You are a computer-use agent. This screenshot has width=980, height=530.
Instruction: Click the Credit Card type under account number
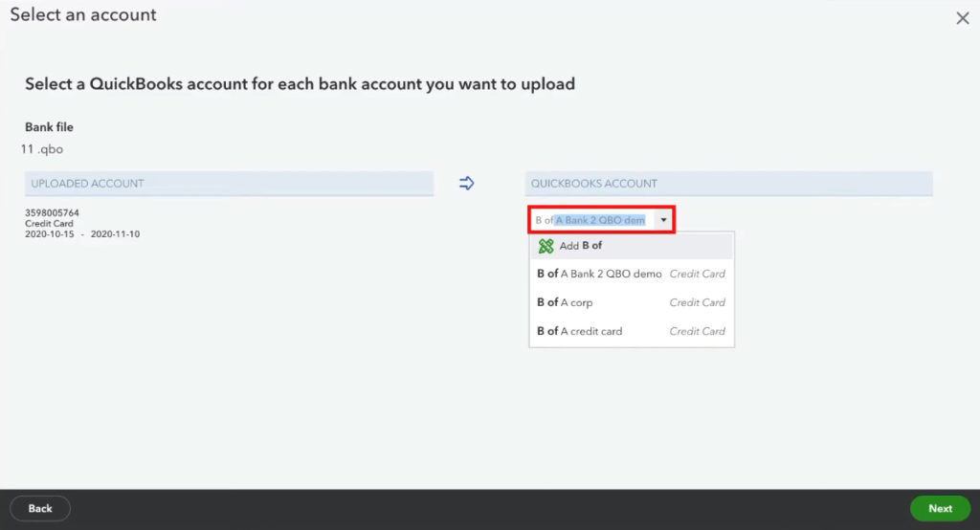pyautogui.click(x=49, y=224)
